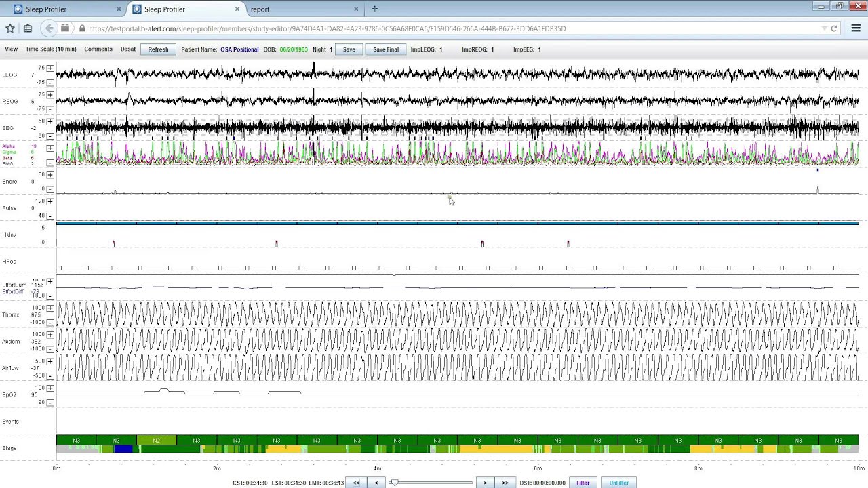Decrease EffortSum channel scale with minus
Viewport: 868px width, 488px height.
[50, 296]
